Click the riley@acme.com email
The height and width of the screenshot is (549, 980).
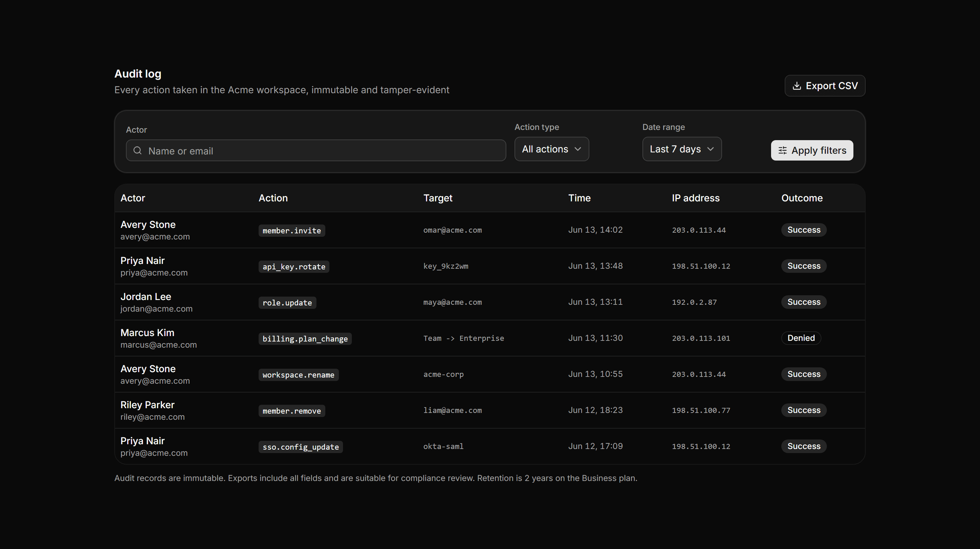click(152, 417)
